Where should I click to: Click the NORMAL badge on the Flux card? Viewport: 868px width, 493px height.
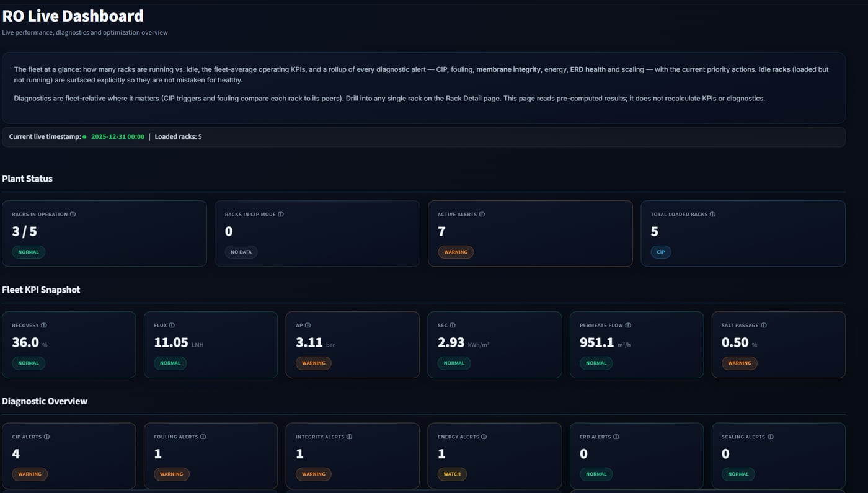click(x=170, y=363)
